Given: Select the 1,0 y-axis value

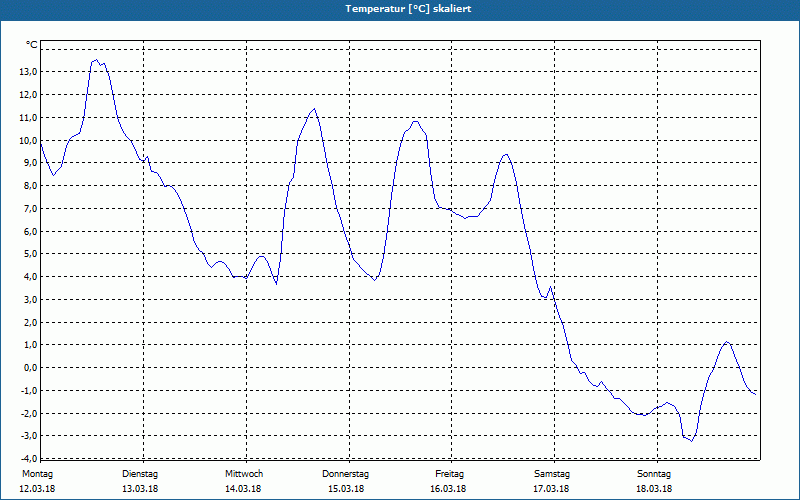Looking at the screenshot, I should (x=30, y=345).
